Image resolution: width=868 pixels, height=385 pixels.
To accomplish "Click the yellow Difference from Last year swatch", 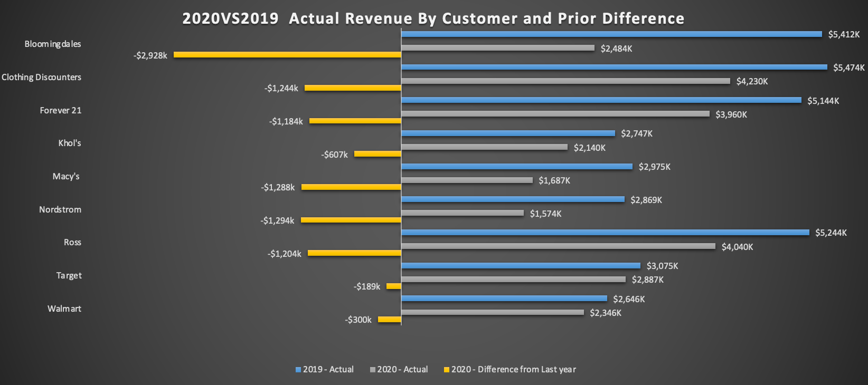I will tap(447, 370).
